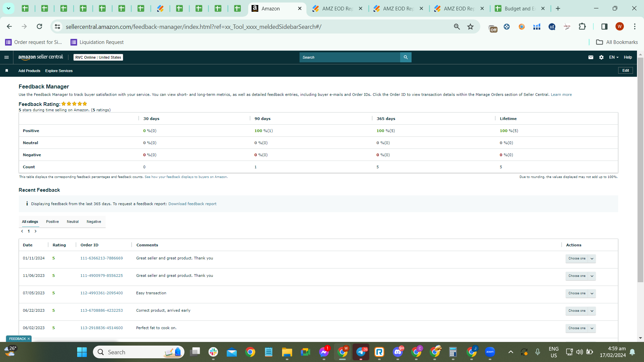Switch to the first AMZ EOD Rep tab
This screenshot has width=644, height=362.
[337, 8]
